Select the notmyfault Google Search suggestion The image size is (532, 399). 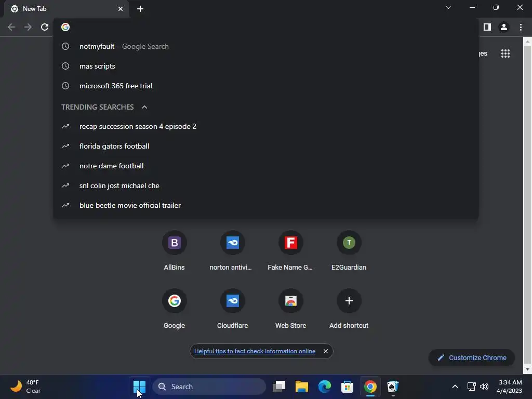pos(266,46)
